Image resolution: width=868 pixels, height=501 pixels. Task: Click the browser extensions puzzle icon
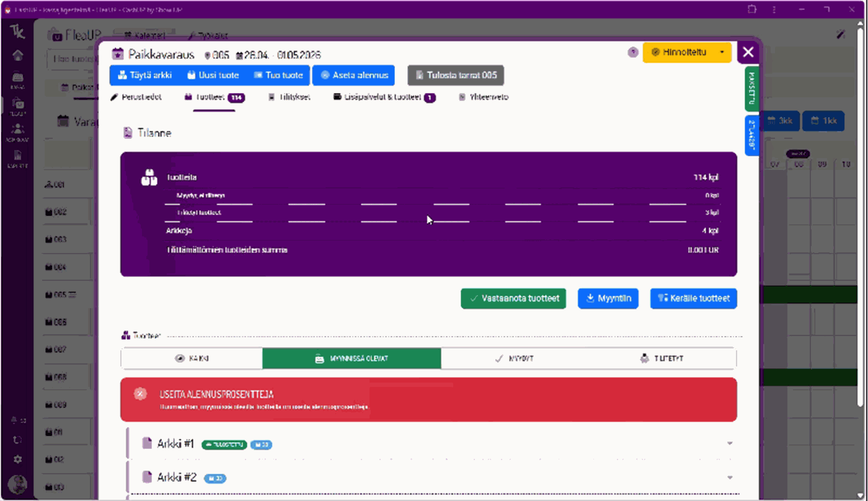coord(752,9)
